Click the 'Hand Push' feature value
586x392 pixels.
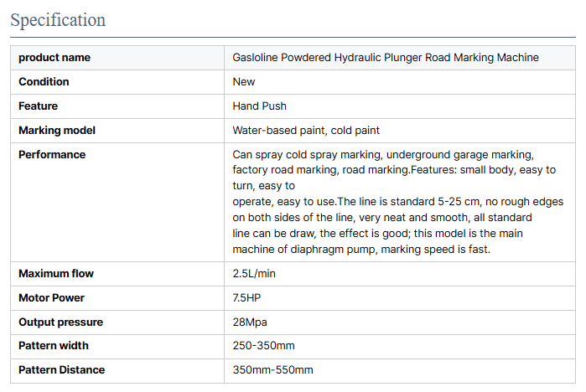[259, 106]
